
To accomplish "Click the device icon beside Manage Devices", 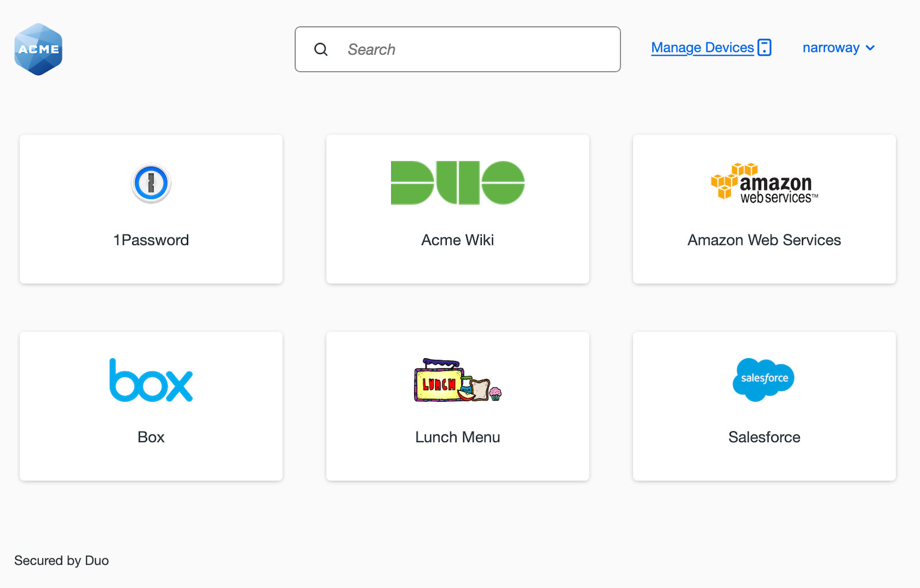I will (764, 48).
